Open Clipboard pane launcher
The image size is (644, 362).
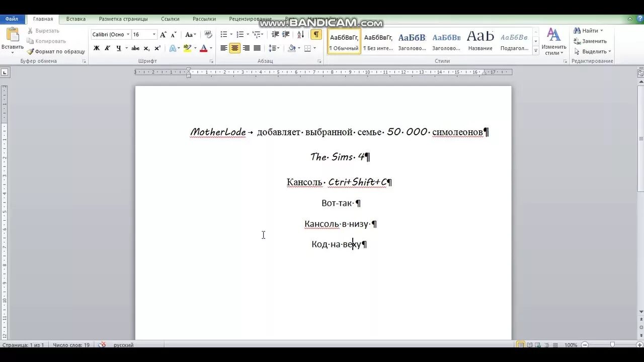click(84, 61)
